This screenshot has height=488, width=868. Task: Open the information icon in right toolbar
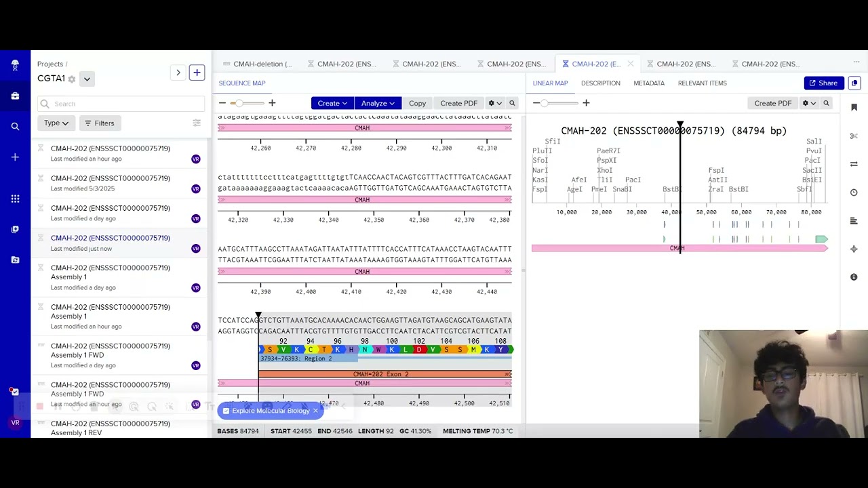854,277
